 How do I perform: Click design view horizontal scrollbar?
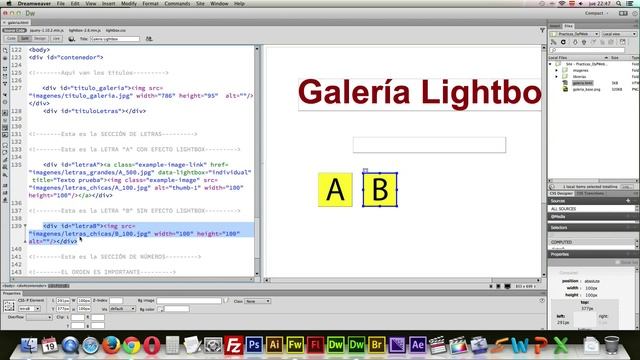click(x=404, y=280)
